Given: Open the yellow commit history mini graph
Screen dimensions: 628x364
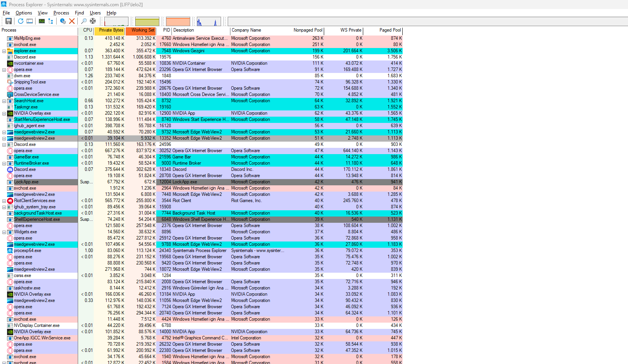Looking at the screenshot, I should (x=147, y=21).
